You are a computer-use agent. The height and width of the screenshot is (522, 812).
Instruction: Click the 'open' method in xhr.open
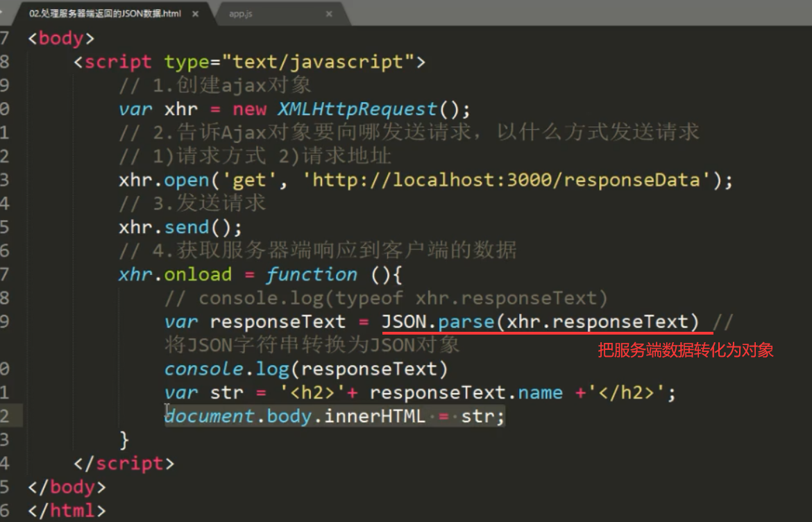pos(187,180)
